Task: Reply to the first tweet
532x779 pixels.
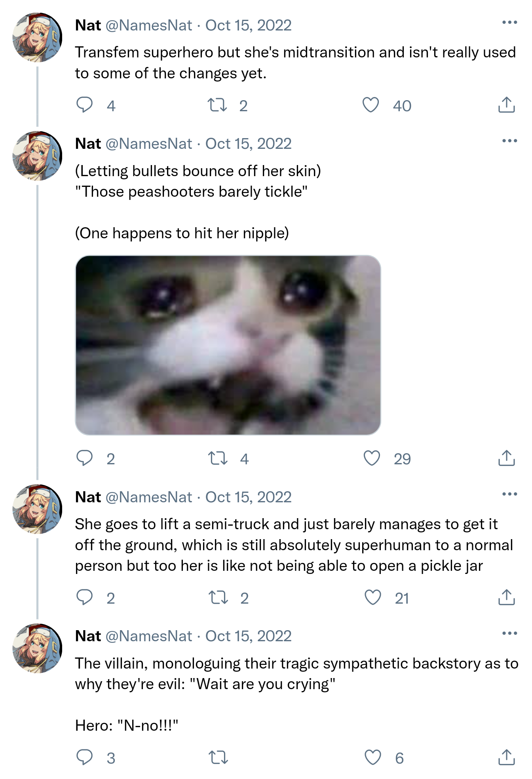Action: pyautogui.click(x=85, y=105)
